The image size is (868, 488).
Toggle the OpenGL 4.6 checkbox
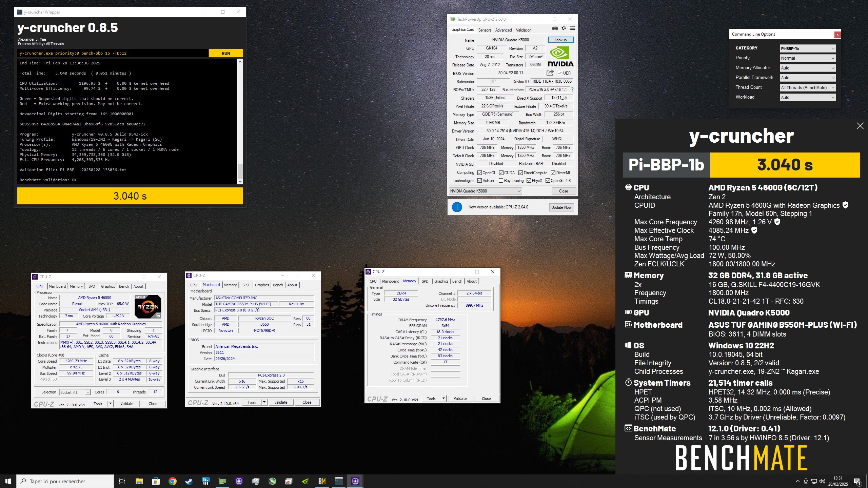coord(548,181)
